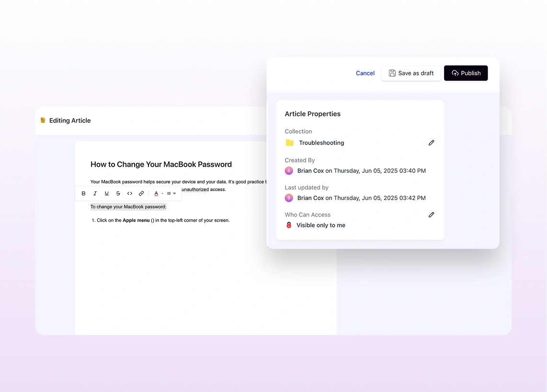Click the yellow Troubleshooting folder icon

[290, 143]
